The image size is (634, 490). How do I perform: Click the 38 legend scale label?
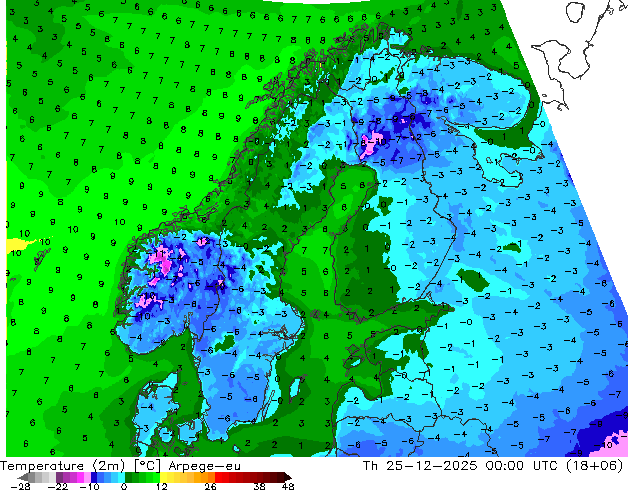pyautogui.click(x=260, y=486)
